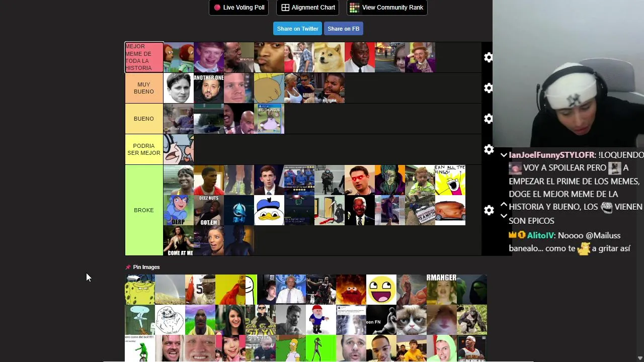Click the pushpin icon beside Pin Images
This screenshot has width=644, height=362.
(x=128, y=267)
